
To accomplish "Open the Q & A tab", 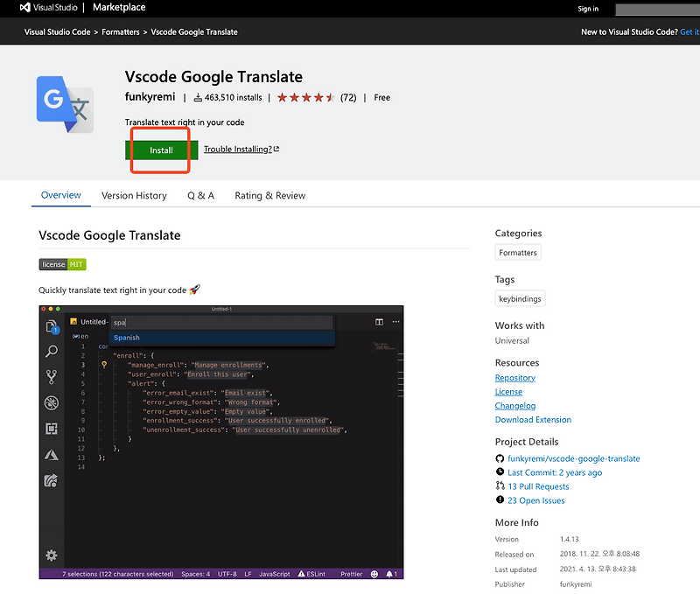I will click(200, 195).
